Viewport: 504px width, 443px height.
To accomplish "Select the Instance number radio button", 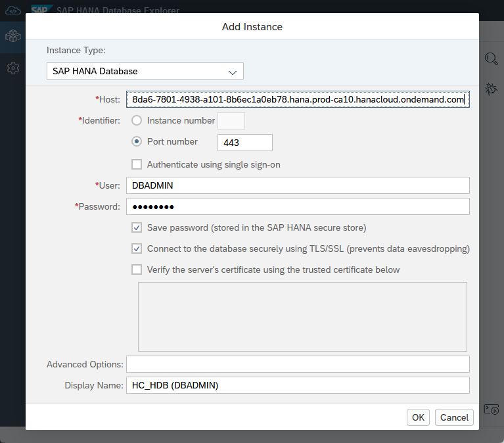I will (x=137, y=120).
